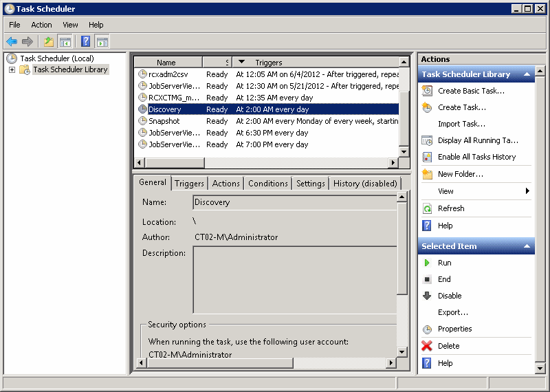
Task: Run the selected task
Action: coord(444,263)
